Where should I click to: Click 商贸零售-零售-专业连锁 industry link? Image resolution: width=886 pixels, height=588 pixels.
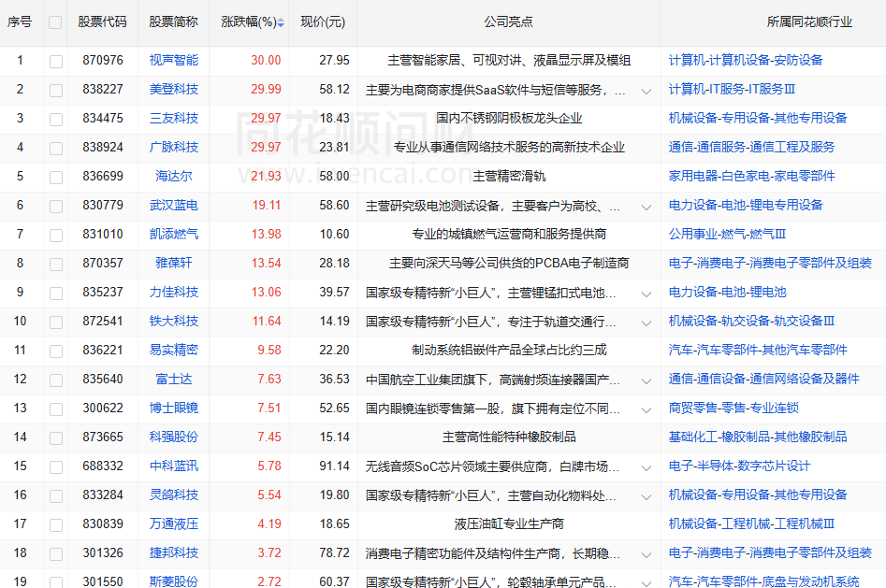pos(733,408)
